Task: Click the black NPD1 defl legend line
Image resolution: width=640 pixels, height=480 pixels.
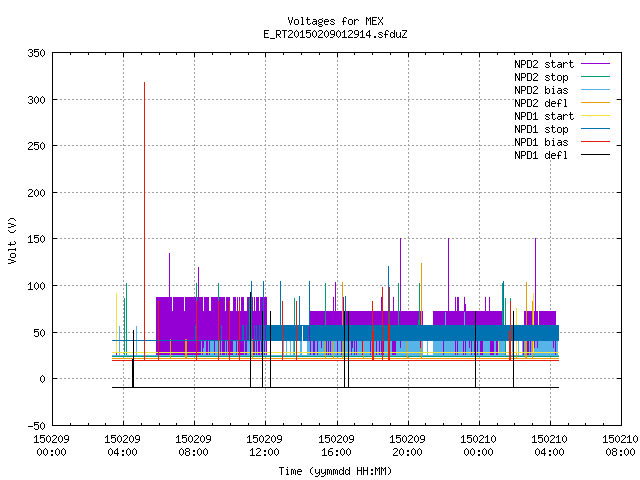Action: (x=595, y=155)
